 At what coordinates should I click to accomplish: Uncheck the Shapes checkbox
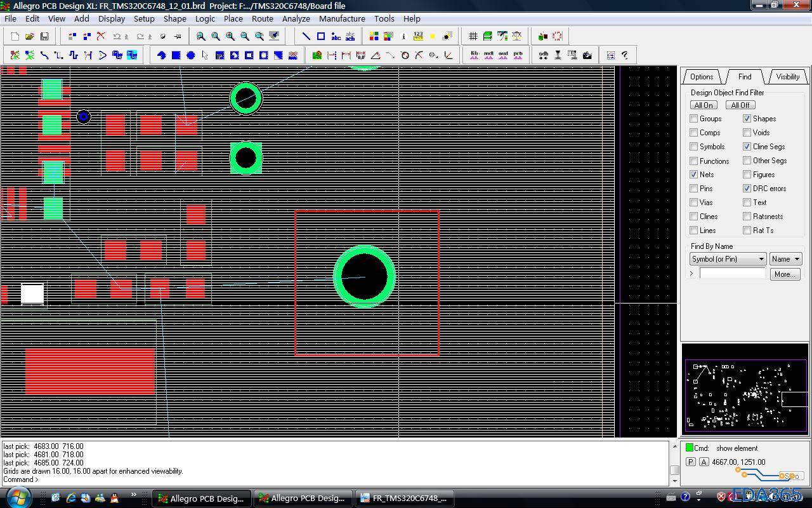(x=747, y=119)
